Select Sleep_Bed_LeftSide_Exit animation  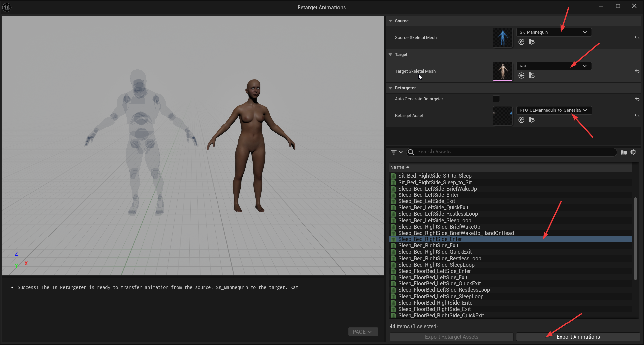(510, 201)
